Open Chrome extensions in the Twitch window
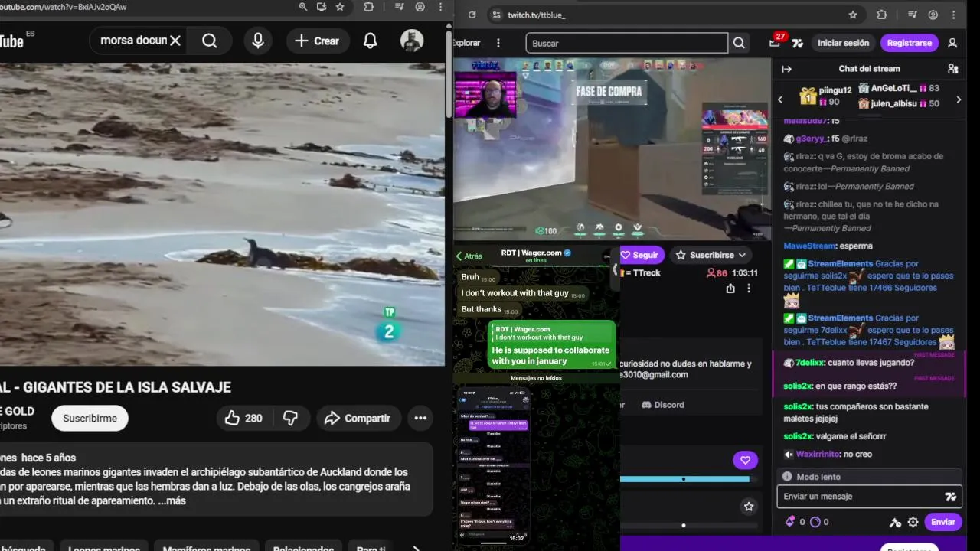 click(x=882, y=15)
